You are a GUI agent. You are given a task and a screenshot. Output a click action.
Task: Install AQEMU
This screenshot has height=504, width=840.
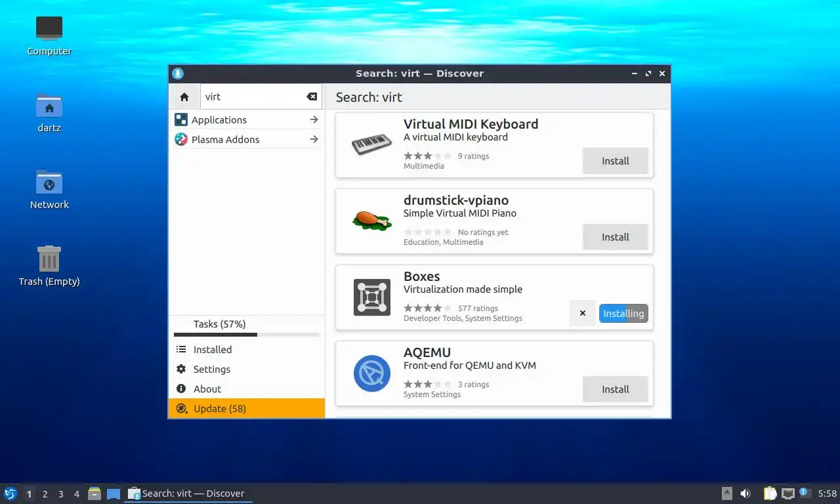(616, 389)
